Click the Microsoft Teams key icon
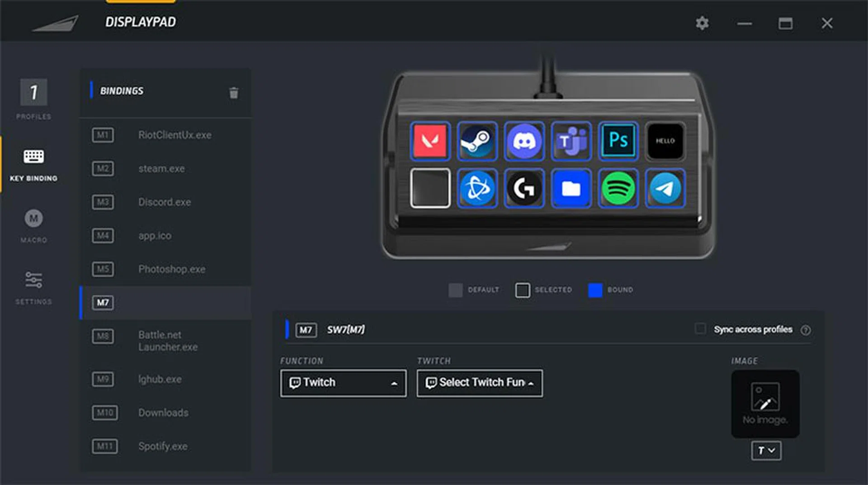The image size is (868, 485). 571,141
